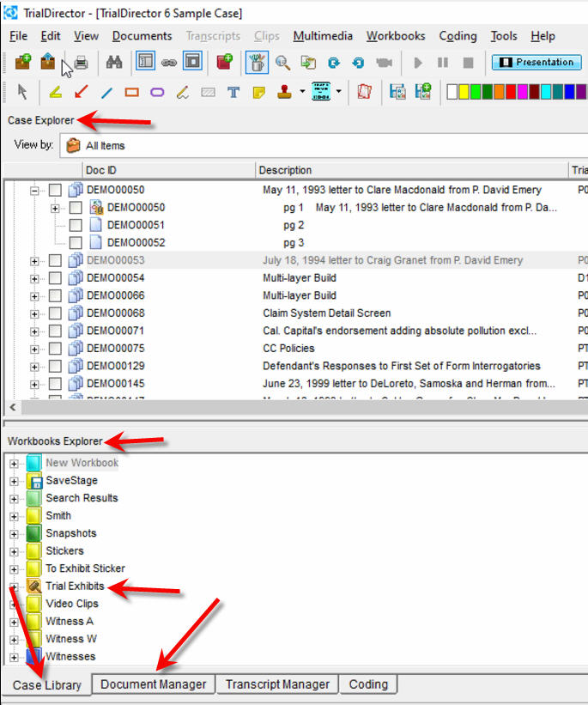The height and width of the screenshot is (705, 588).
Task: Click the binoculars search icon
Action: point(114,63)
